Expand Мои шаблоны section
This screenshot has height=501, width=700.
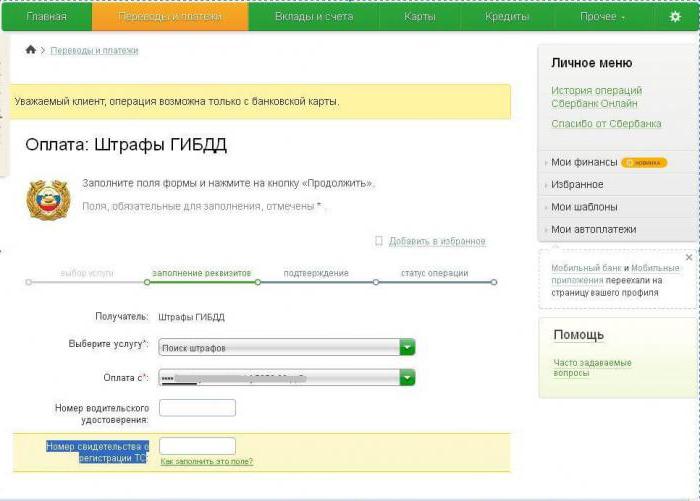584,207
